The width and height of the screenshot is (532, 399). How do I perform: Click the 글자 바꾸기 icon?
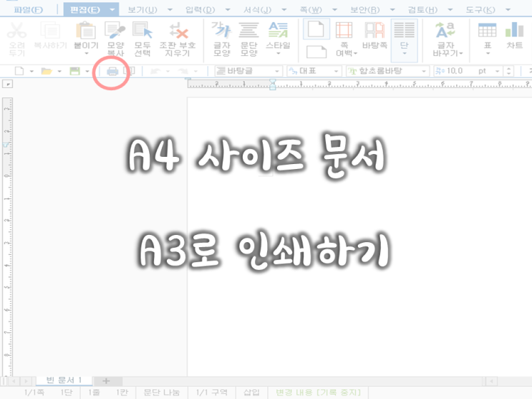[x=445, y=30]
